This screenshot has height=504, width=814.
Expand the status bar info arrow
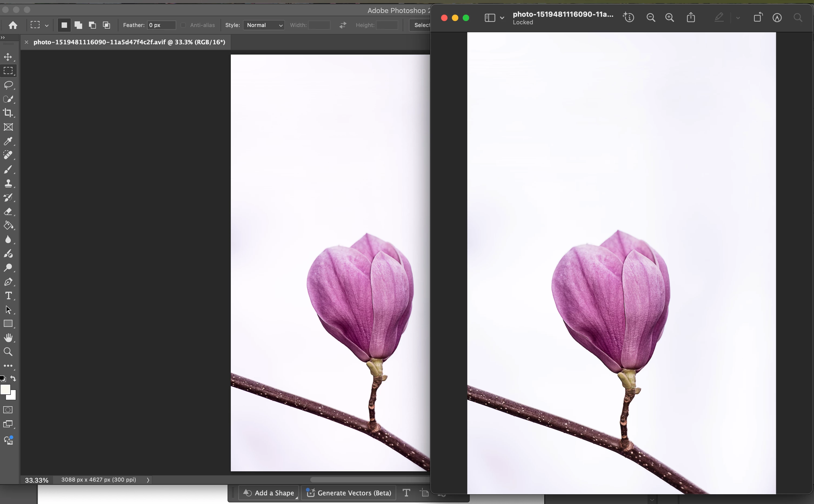(148, 480)
